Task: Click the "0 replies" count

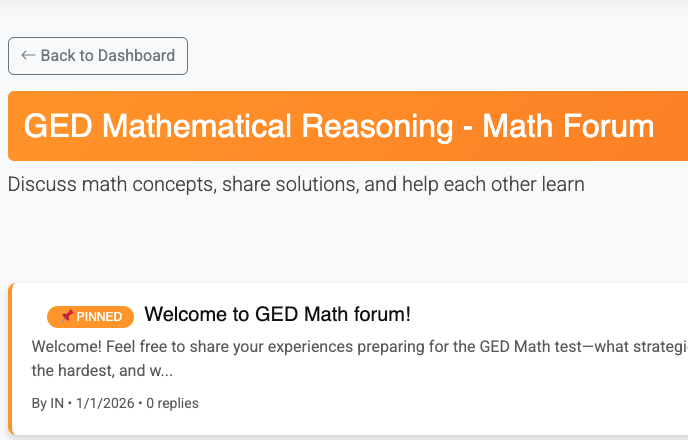Action: (x=173, y=403)
